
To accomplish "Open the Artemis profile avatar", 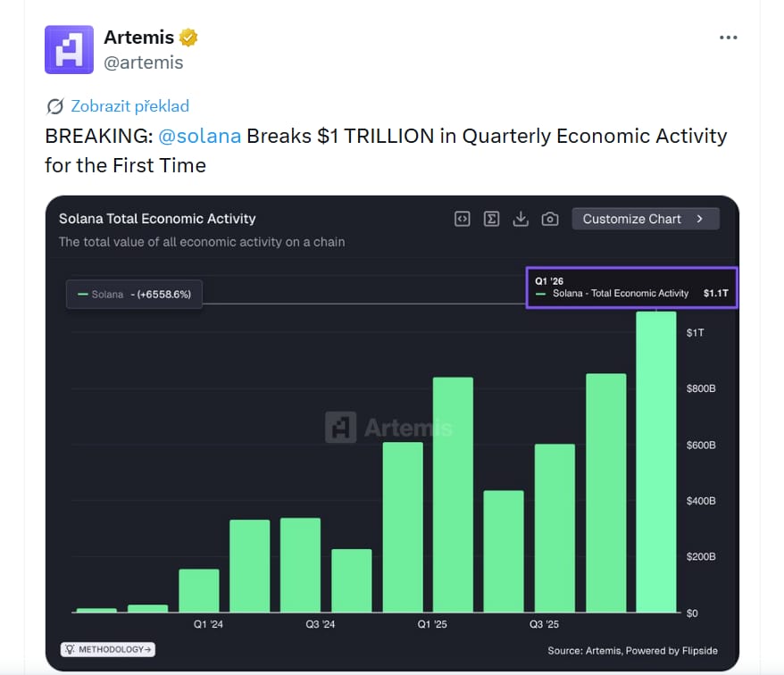I will (69, 50).
